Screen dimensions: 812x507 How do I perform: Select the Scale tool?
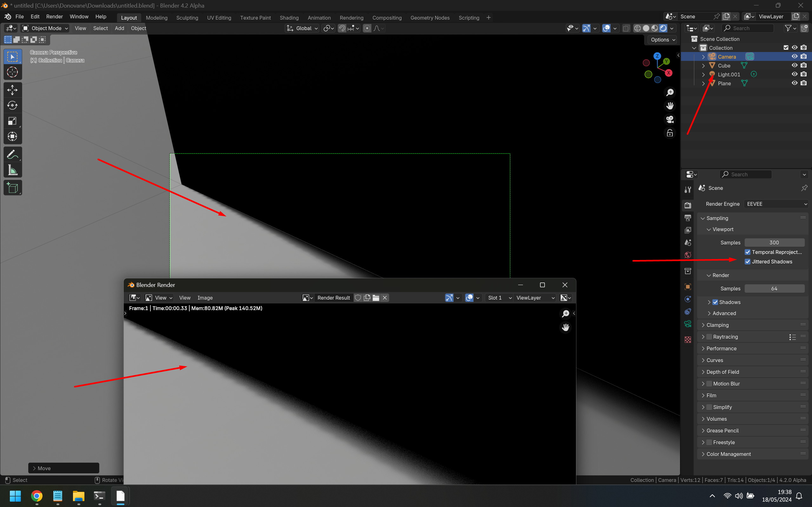coord(12,121)
